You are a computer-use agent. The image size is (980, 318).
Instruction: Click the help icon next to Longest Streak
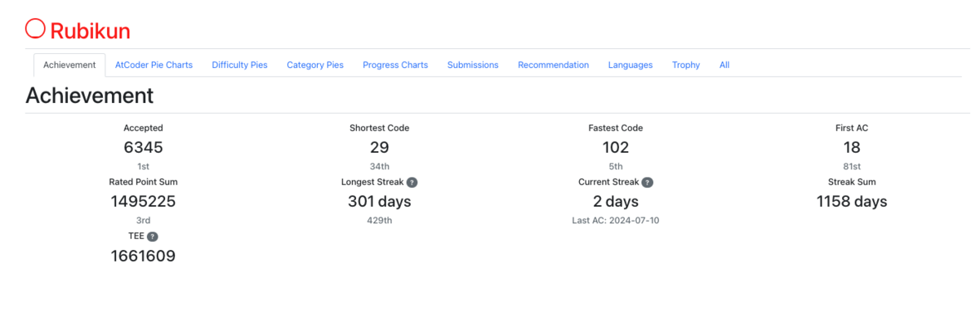click(x=412, y=182)
